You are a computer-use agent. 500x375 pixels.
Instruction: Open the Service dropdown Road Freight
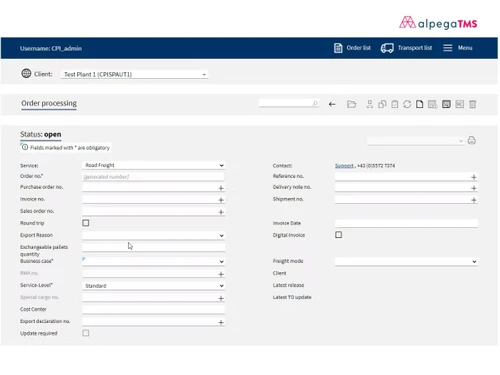click(153, 165)
